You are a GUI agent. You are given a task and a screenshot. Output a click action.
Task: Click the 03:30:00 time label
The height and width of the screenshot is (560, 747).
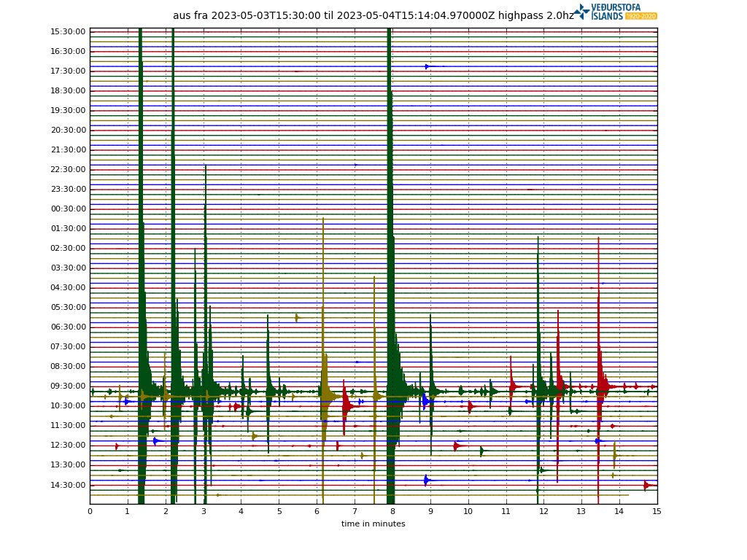(x=68, y=268)
